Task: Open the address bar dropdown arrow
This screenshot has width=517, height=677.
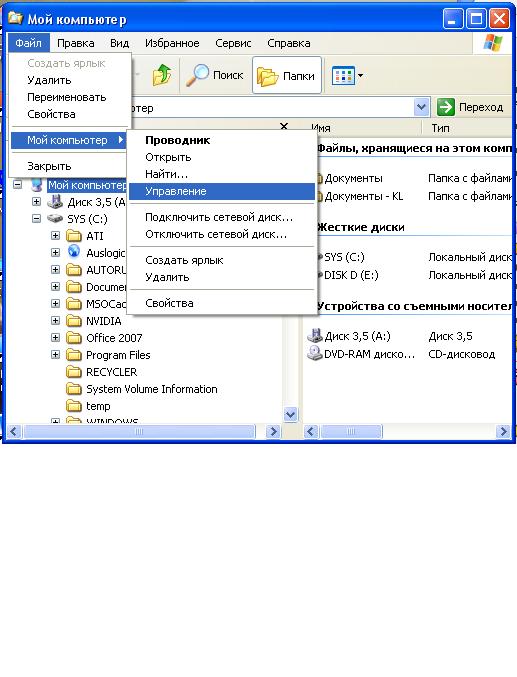Action: pyautogui.click(x=422, y=107)
